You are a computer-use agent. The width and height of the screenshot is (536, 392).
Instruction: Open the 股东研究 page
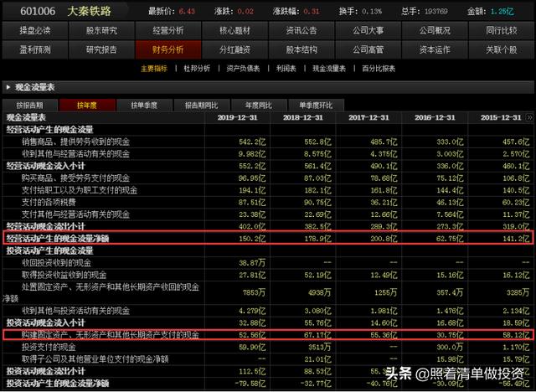(x=101, y=30)
